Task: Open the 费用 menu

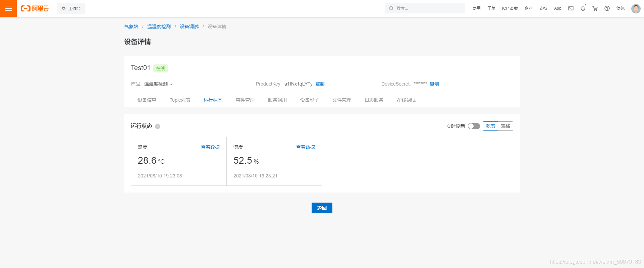Action: [x=476, y=8]
